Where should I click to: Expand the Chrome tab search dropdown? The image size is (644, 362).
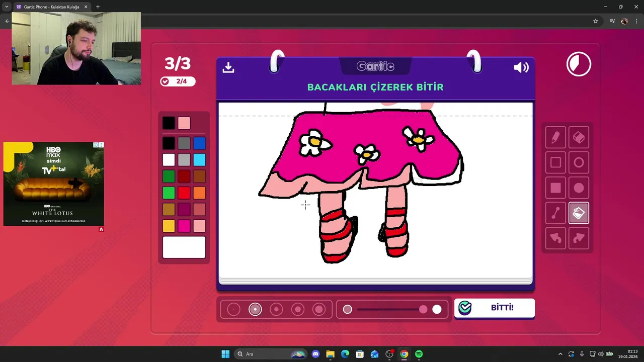(x=7, y=7)
